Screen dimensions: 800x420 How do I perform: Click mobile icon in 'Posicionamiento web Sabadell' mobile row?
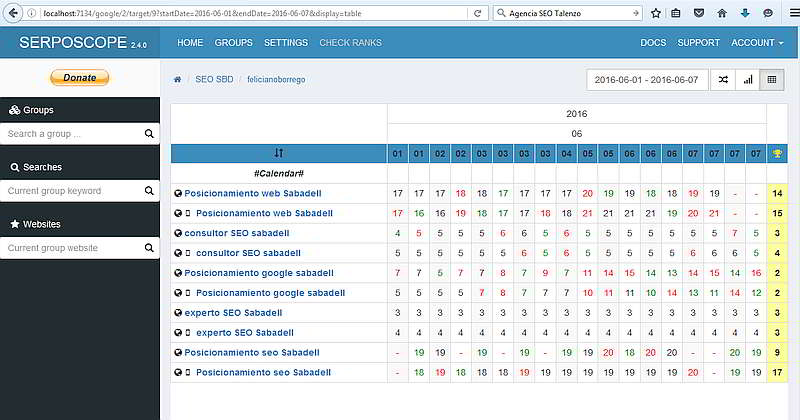click(188, 213)
